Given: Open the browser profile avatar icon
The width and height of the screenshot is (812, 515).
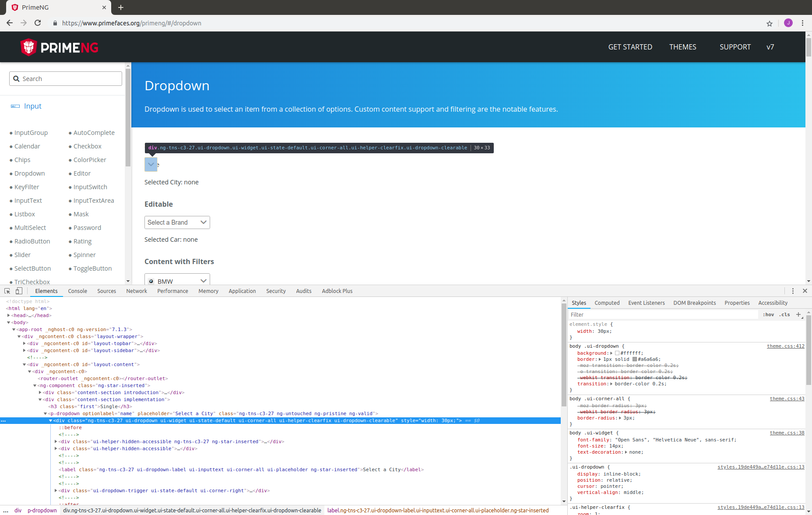Looking at the screenshot, I should 788,23.
